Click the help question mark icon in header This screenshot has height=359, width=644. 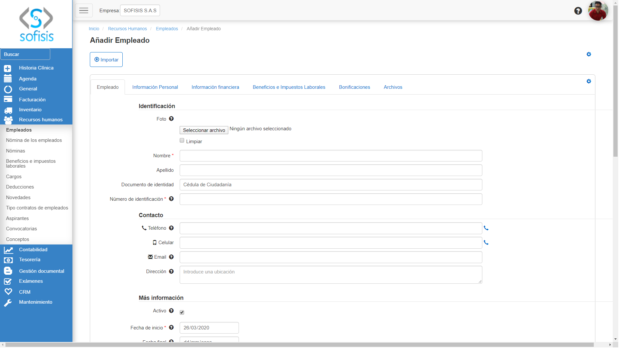pyautogui.click(x=578, y=11)
